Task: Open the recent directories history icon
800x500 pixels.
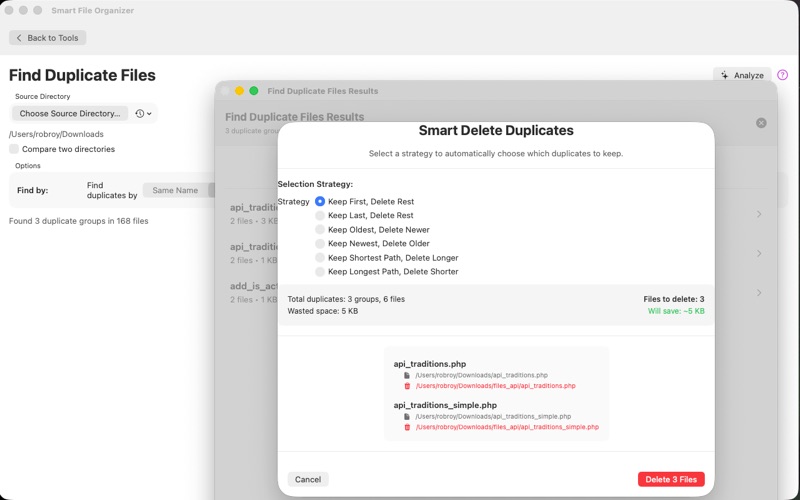Action: (x=139, y=113)
